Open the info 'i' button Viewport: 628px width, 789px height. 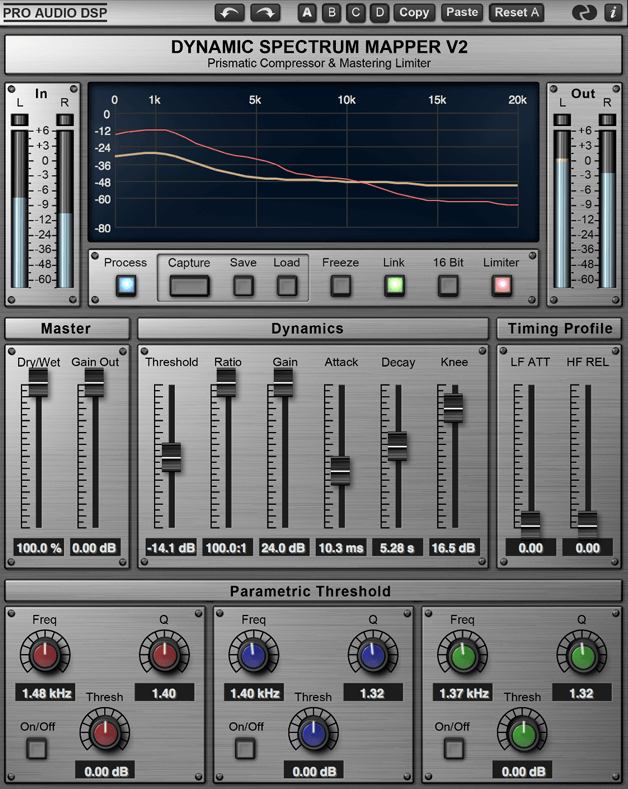(613, 13)
